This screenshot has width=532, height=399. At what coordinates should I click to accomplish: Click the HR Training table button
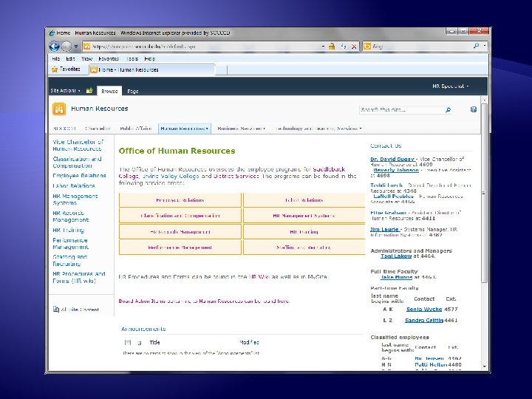pyautogui.click(x=304, y=232)
